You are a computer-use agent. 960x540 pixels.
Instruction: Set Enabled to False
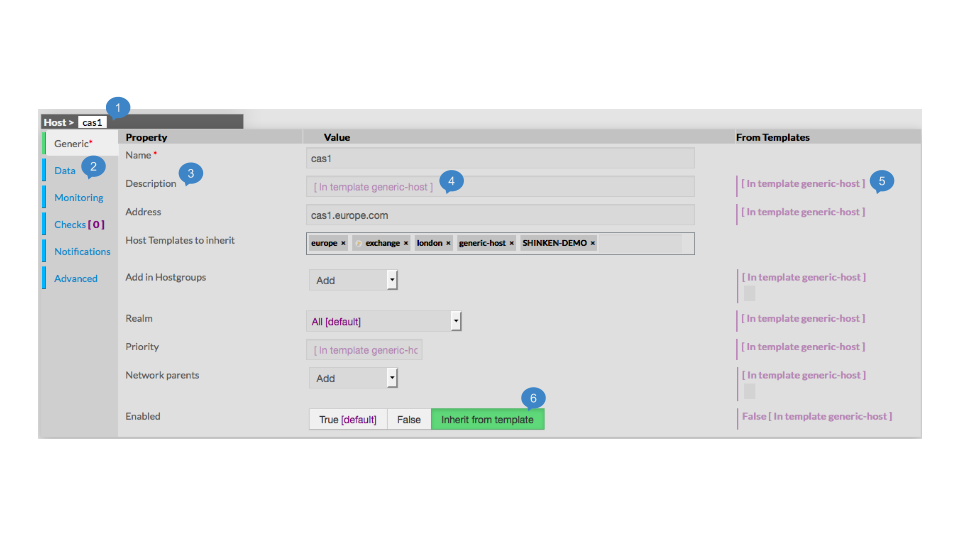click(409, 420)
